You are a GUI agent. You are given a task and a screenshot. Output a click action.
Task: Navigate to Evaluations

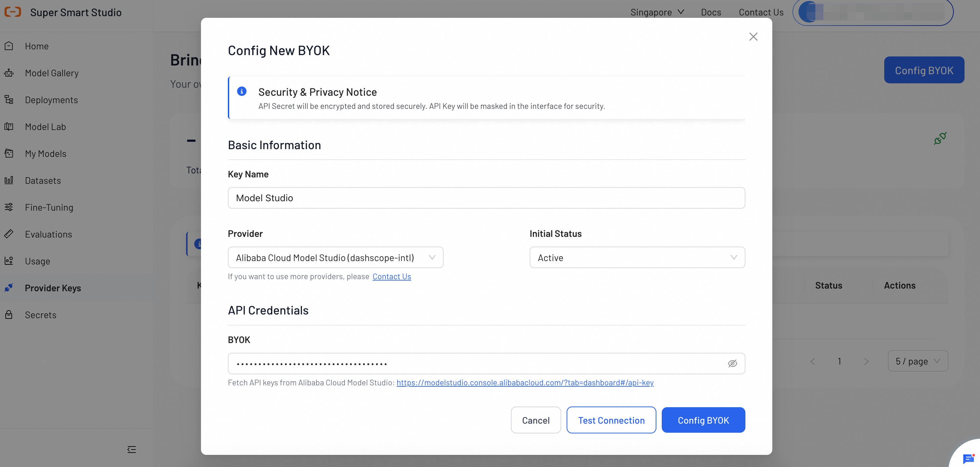click(48, 234)
